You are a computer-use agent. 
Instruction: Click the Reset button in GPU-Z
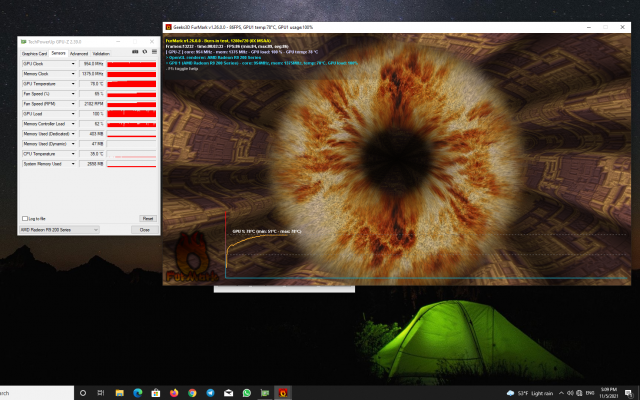(148, 218)
